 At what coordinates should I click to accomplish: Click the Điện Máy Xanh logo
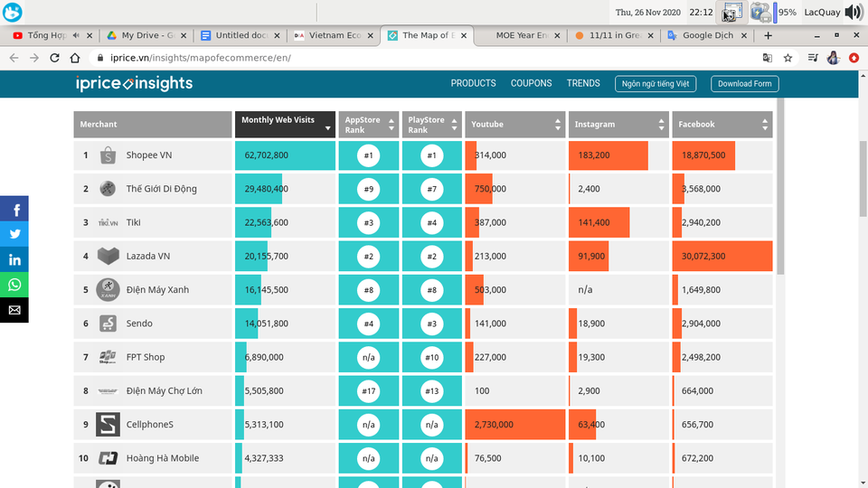(108, 289)
